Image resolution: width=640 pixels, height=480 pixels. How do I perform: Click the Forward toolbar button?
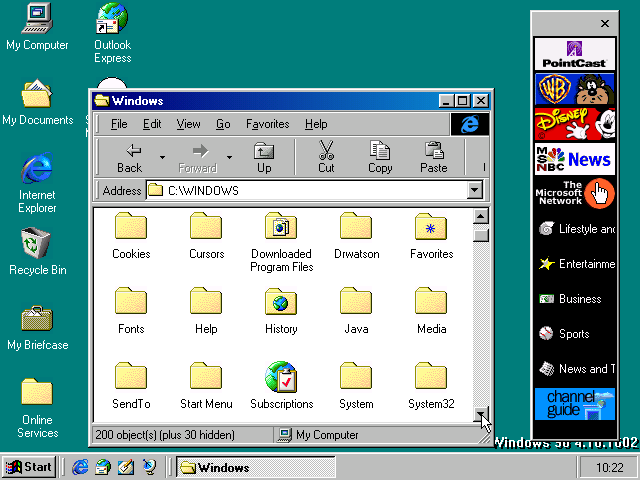point(198,158)
